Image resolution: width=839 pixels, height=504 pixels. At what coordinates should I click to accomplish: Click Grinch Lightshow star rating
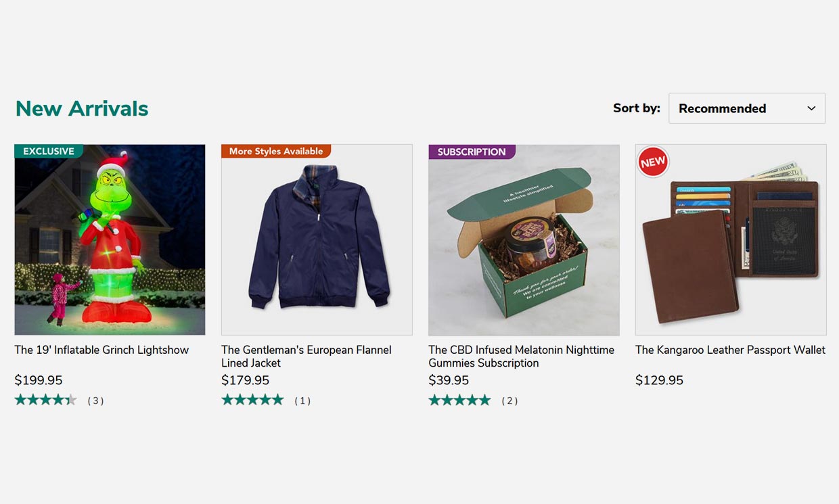pos(45,400)
